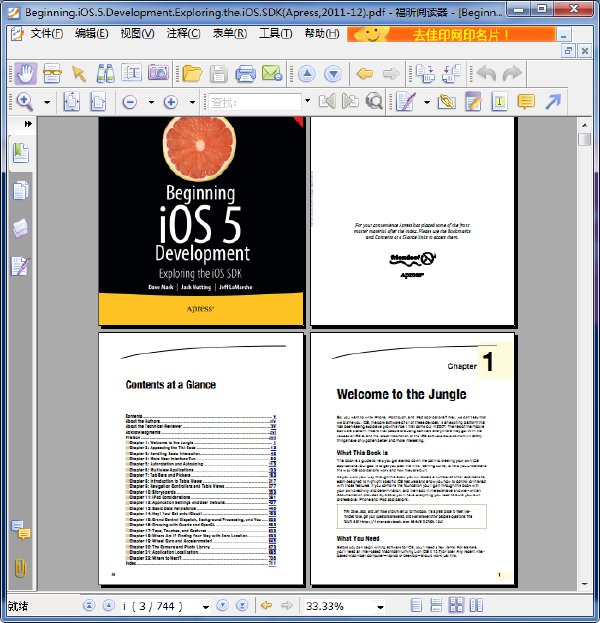This screenshot has width=600, height=623.
Task: Zoom out with the minus circle button
Action: coord(130,103)
